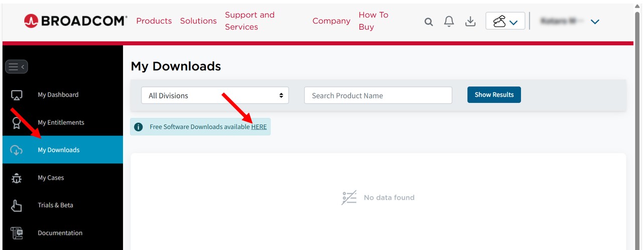Click the info icon in free downloads banner
644x250 pixels.
139,127
